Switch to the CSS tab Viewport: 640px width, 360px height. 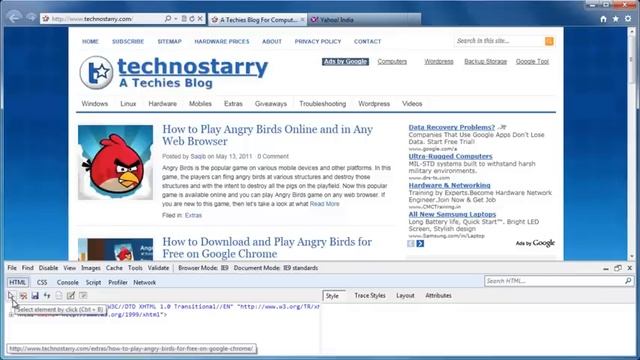(x=42, y=282)
